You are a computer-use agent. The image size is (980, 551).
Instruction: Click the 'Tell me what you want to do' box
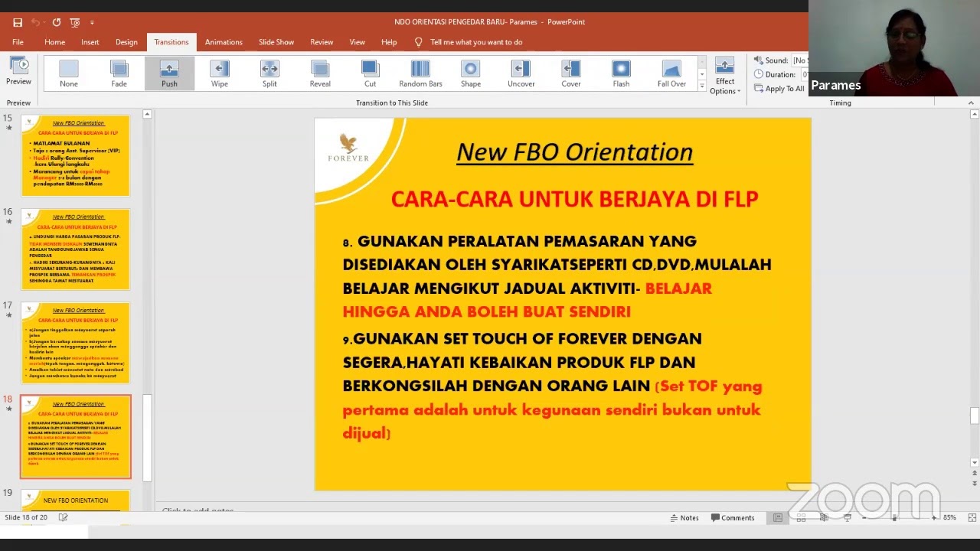[476, 42]
